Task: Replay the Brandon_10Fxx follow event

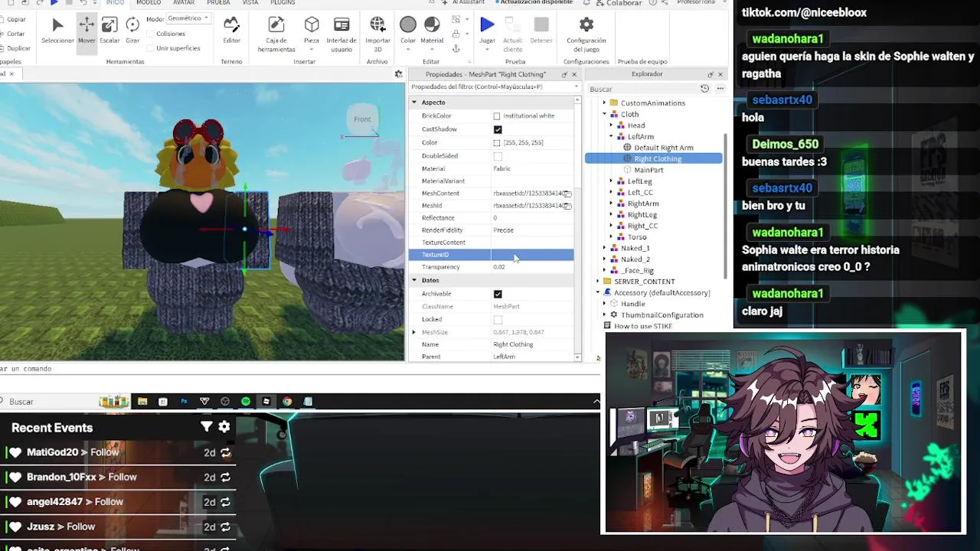Action: [225, 478]
